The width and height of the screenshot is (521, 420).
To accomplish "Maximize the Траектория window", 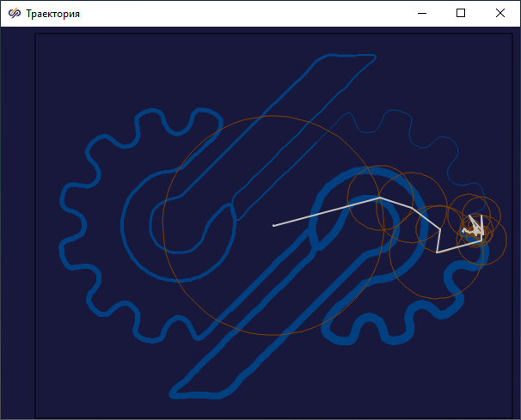I will (461, 14).
